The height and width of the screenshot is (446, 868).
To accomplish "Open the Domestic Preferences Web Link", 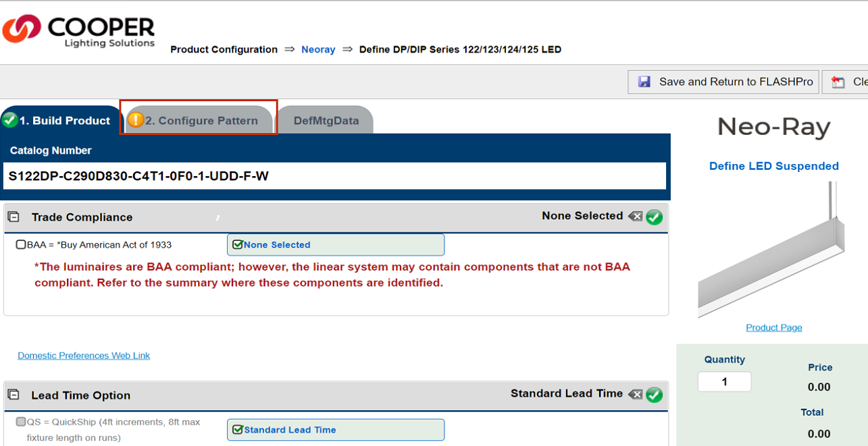I will click(84, 356).
